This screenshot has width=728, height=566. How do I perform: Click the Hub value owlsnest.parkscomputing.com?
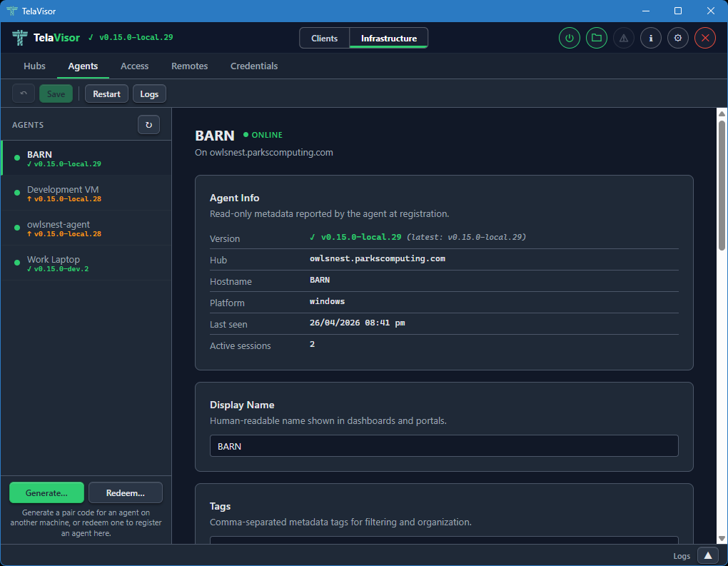point(378,258)
